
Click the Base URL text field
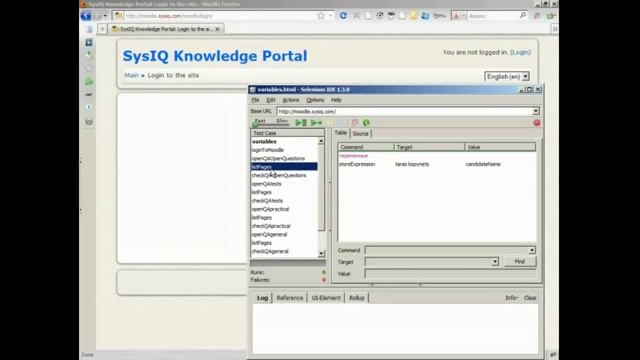coord(404,111)
